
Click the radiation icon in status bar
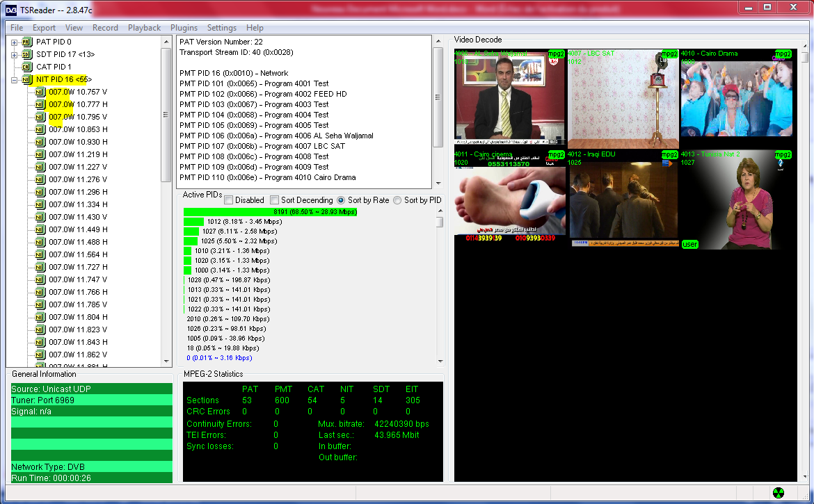point(779,492)
